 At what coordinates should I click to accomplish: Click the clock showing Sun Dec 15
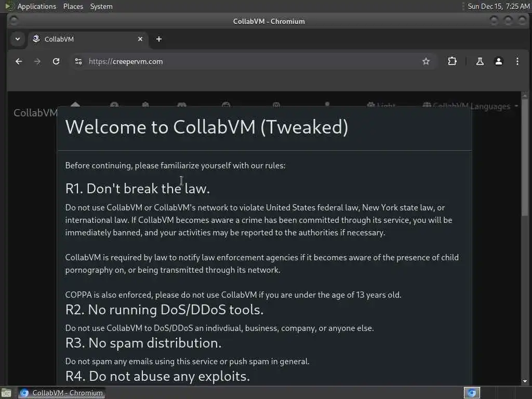coord(498,6)
